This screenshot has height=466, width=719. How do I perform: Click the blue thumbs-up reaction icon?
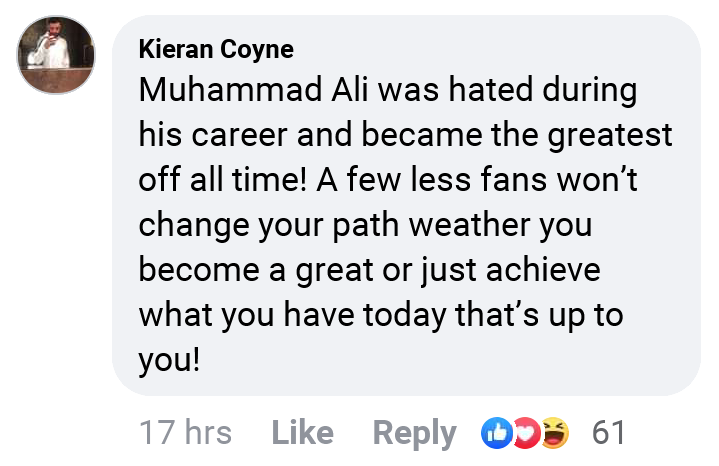pyautogui.click(x=496, y=432)
